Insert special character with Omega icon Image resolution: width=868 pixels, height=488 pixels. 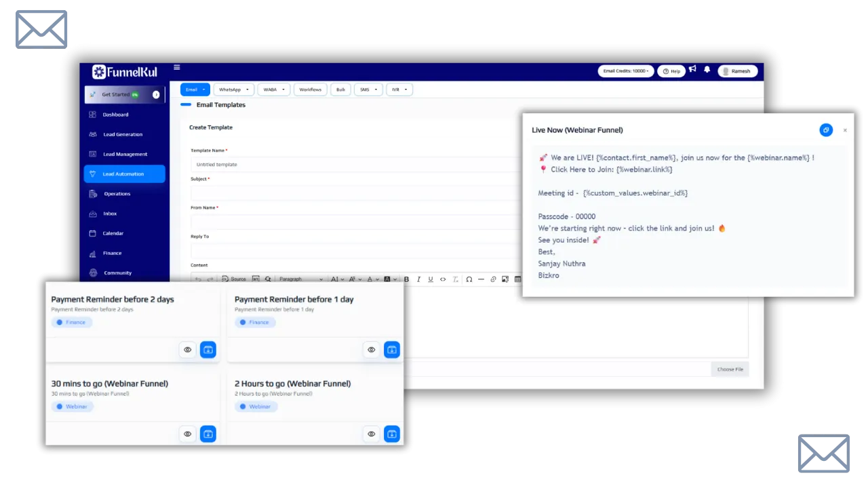469,279
